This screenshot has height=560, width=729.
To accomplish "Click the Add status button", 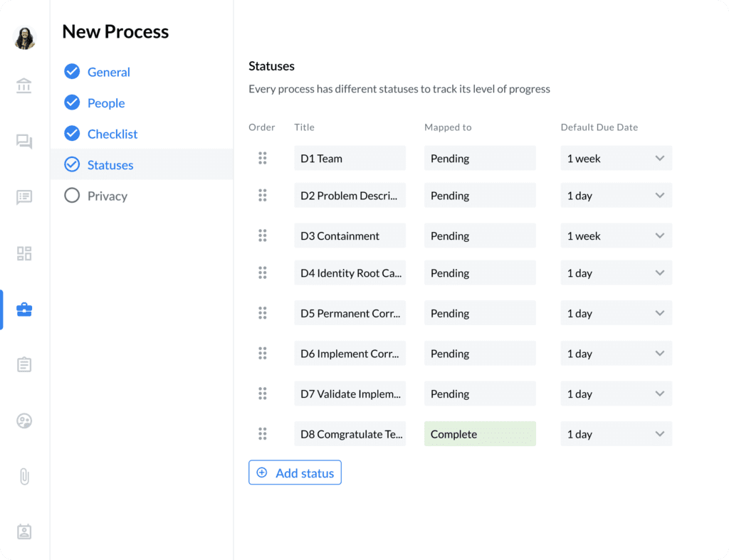I will coord(295,473).
